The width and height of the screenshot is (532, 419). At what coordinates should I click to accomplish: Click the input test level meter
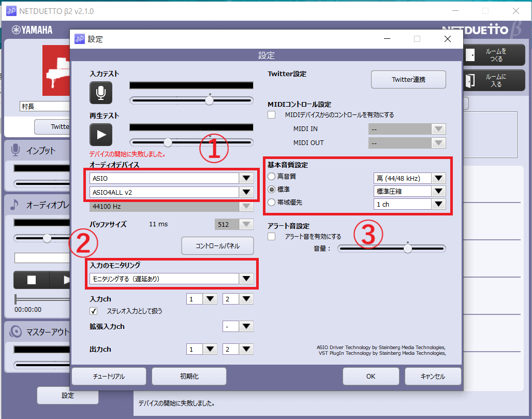(191, 85)
